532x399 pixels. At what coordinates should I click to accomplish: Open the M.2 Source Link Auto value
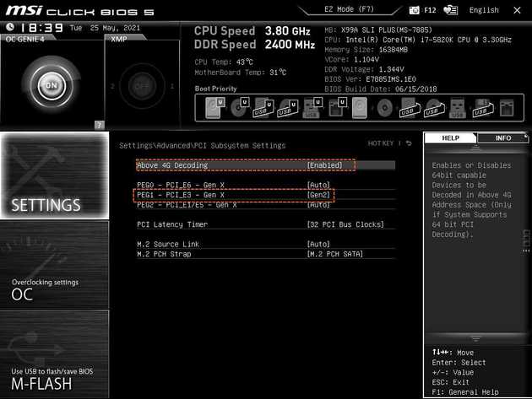(x=318, y=244)
